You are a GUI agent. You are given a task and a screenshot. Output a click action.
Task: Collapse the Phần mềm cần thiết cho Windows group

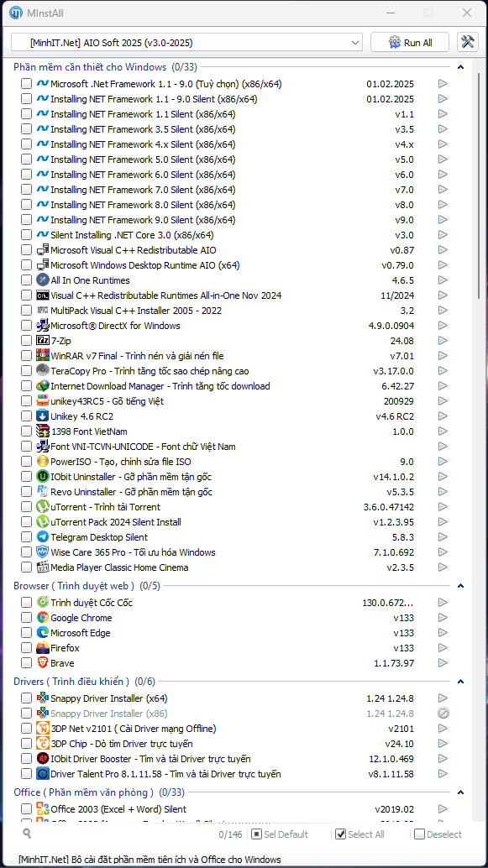click(460, 67)
